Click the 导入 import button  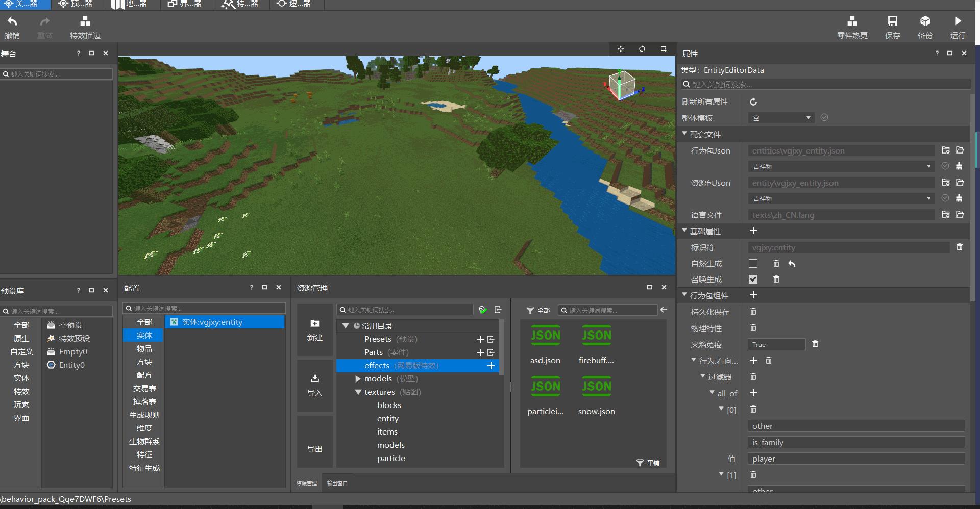(315, 386)
